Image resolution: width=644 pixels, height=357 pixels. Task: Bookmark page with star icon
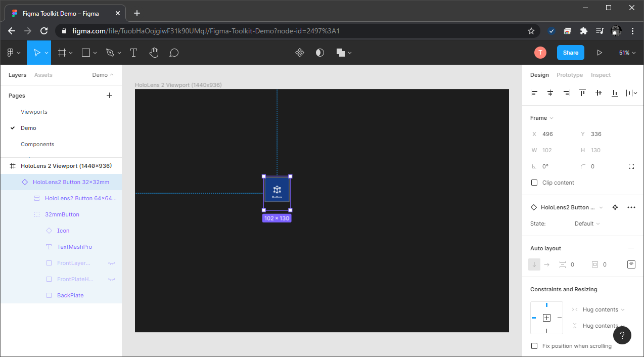pos(531,31)
